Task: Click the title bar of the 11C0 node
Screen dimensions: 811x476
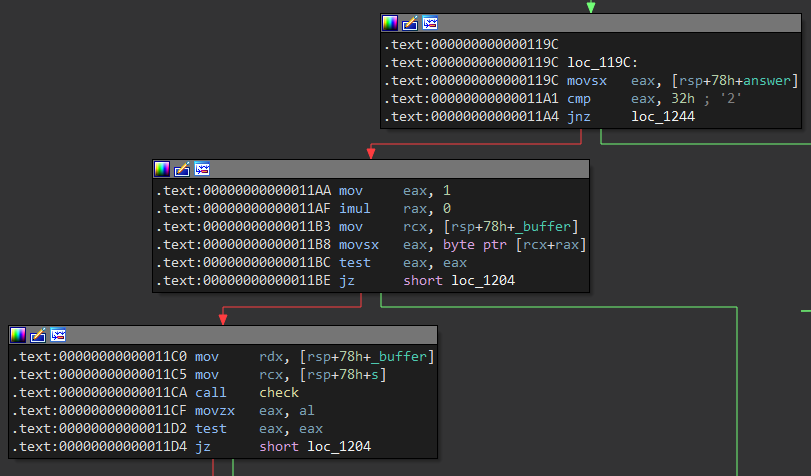Action: pyautogui.click(x=223, y=335)
